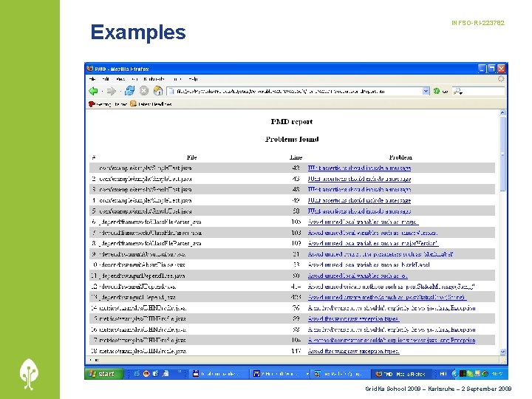Open 'Avoid throwing raw exception types' link line 117
The image size is (532, 399).
(353, 351)
